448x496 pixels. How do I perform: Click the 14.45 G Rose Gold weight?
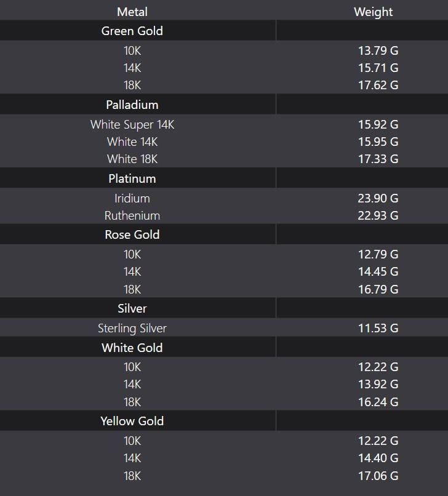pos(378,271)
